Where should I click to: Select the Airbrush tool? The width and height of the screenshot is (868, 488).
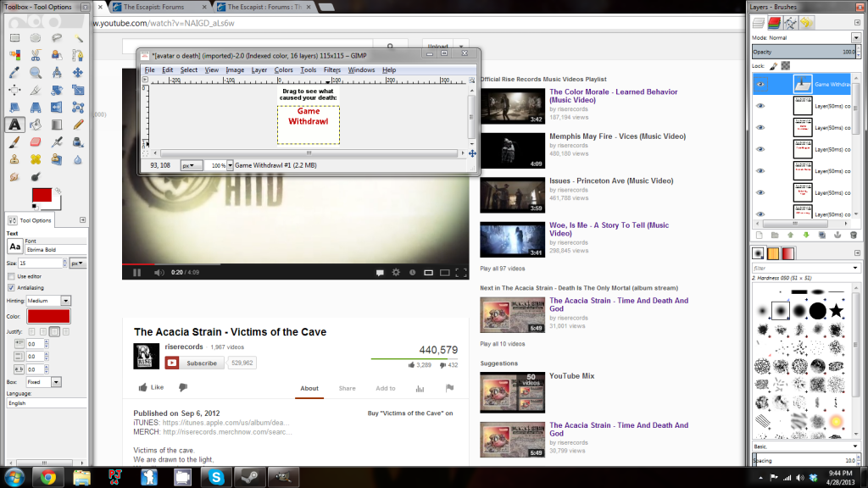57,142
